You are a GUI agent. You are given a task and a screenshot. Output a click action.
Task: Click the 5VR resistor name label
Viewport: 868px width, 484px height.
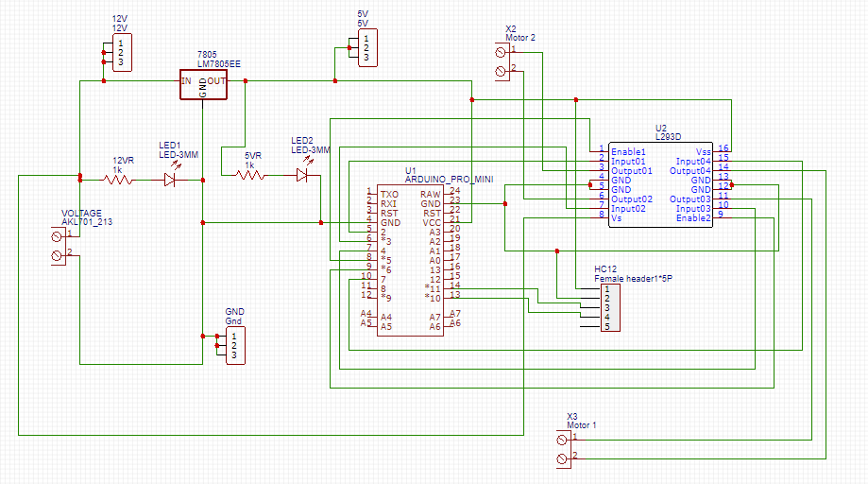pos(253,156)
